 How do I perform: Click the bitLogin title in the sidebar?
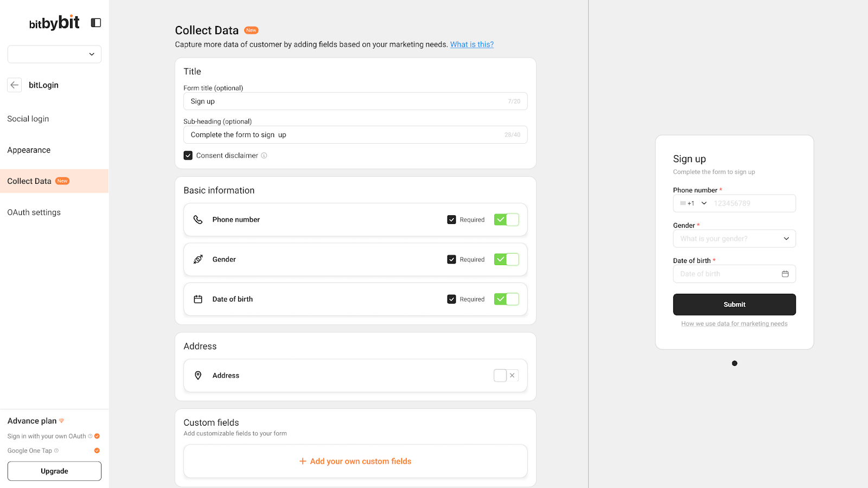43,85
